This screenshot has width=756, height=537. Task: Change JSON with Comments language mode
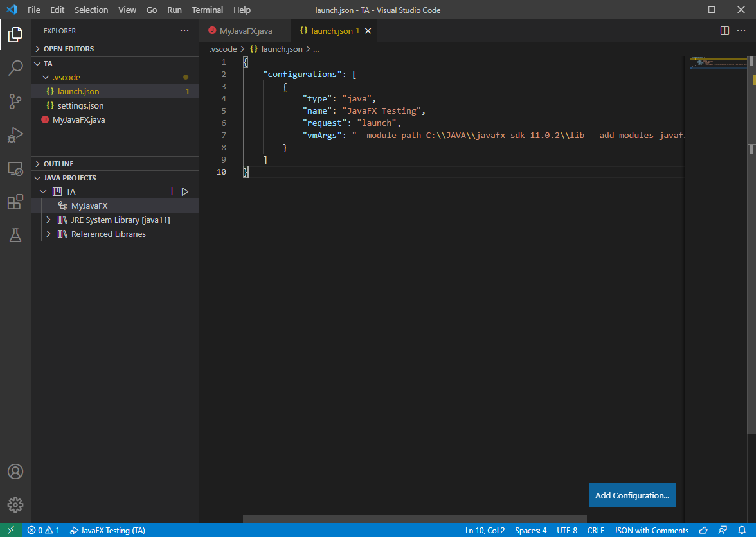tap(651, 531)
